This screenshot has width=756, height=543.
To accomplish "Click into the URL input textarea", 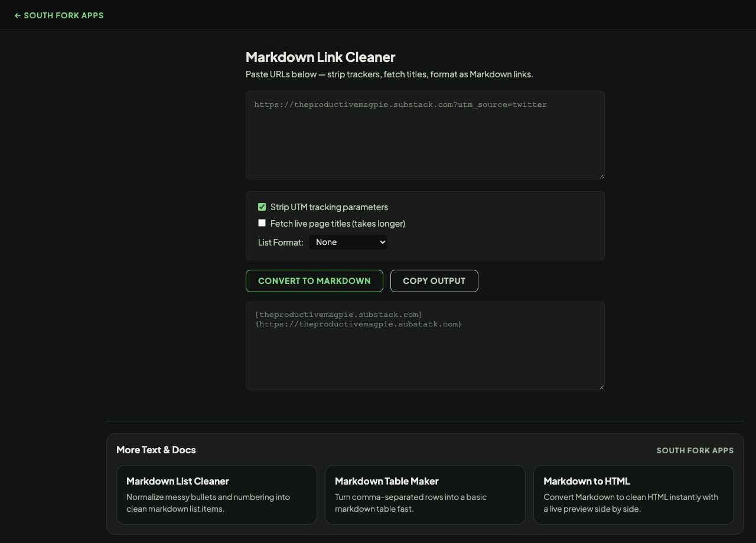I will tap(425, 135).
